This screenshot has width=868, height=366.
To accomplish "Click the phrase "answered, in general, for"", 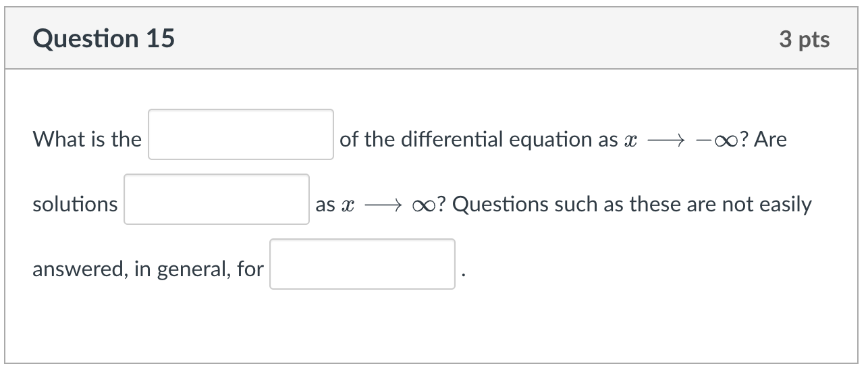I will click(x=148, y=269).
